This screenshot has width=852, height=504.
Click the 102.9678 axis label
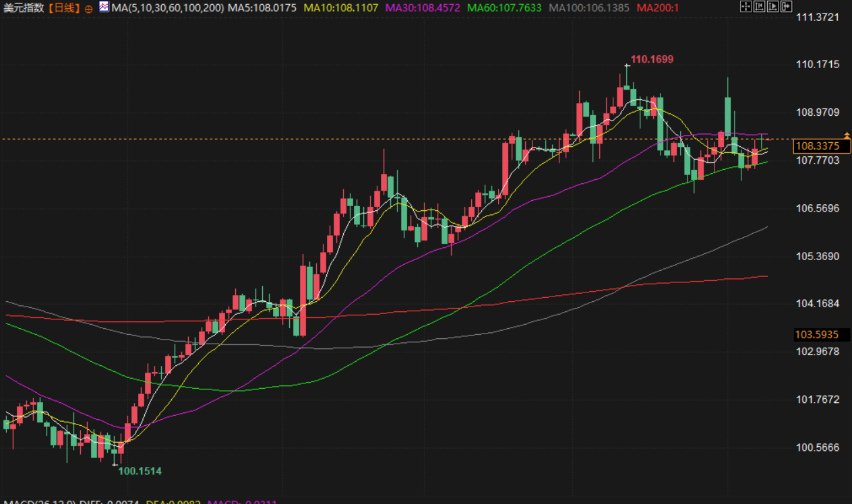pyautogui.click(x=818, y=352)
